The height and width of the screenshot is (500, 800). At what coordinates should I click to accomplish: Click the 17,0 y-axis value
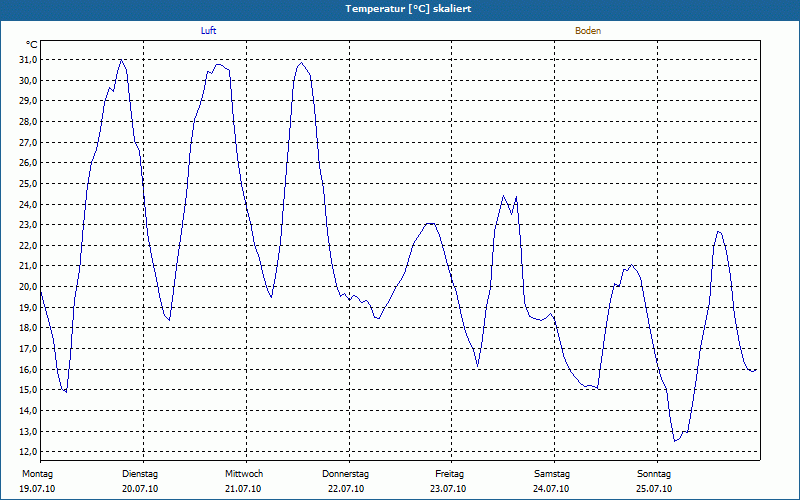[28, 348]
